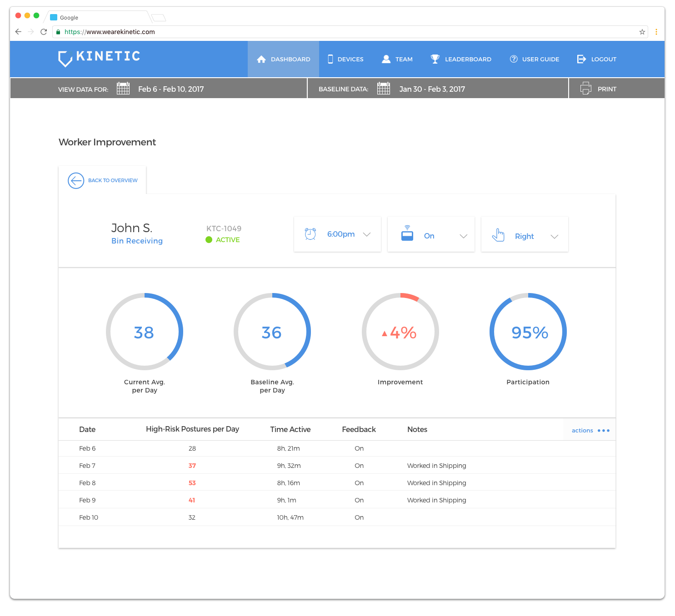Click the three dots next to actions
The width and height of the screenshot is (675, 616).
pos(604,430)
